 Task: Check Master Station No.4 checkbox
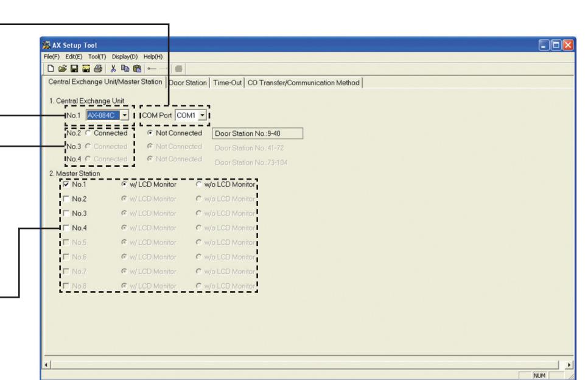tap(66, 228)
